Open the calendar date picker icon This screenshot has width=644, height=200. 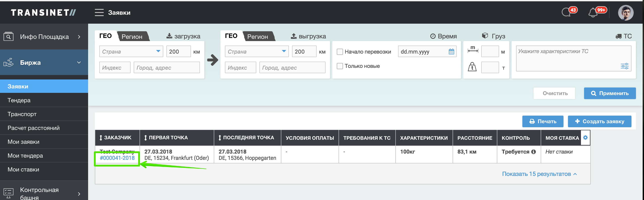point(451,52)
